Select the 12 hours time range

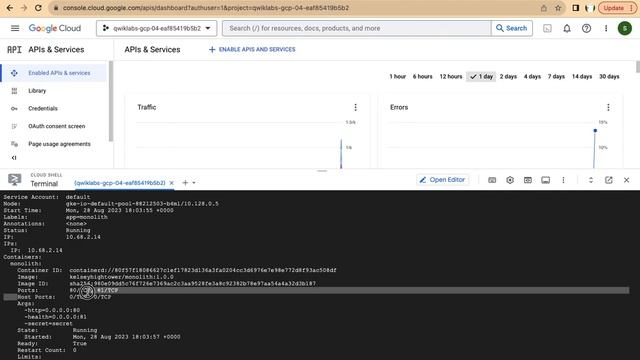point(451,76)
